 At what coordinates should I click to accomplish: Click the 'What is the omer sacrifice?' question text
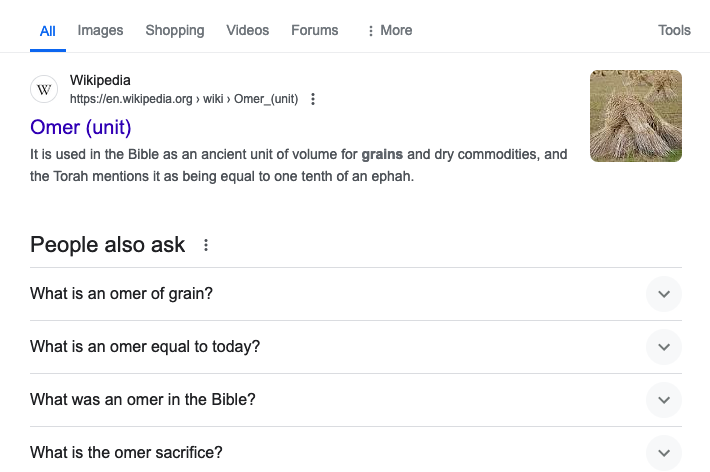[x=126, y=453]
